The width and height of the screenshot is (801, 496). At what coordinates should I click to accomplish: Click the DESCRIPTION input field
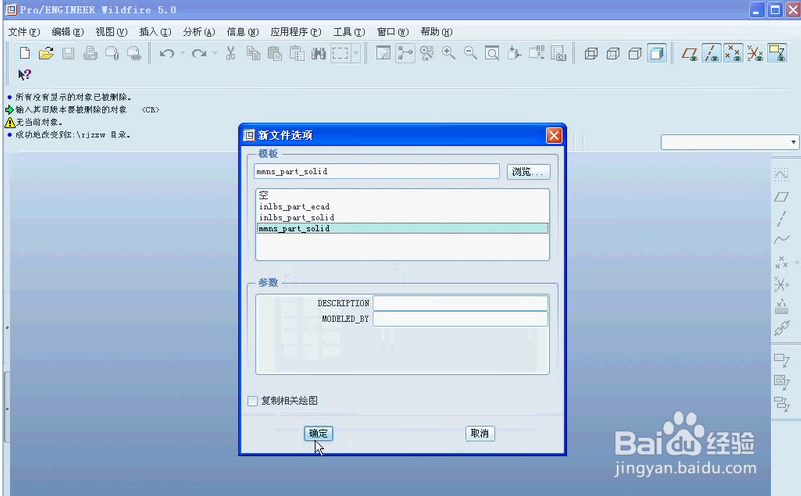460,303
